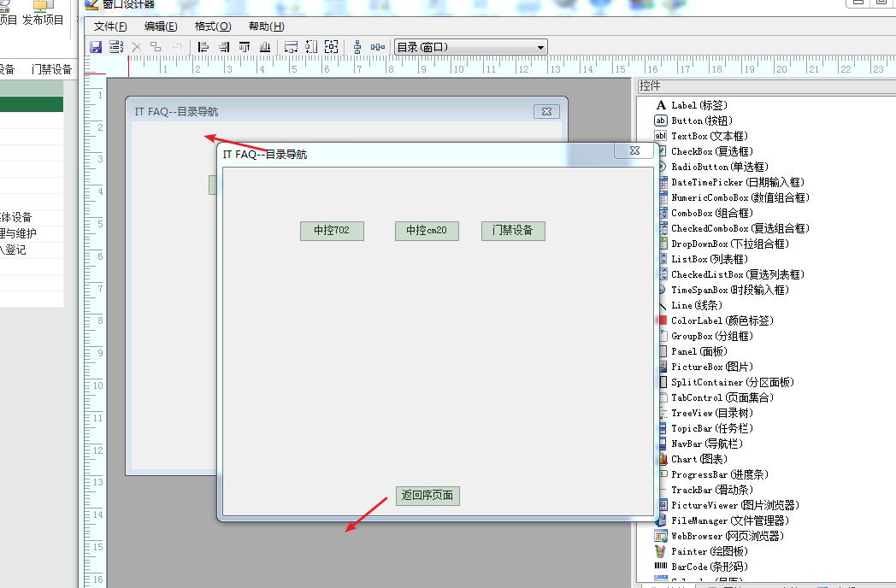
Task: Click the tab-order list icon next to Save
Action: click(x=116, y=47)
